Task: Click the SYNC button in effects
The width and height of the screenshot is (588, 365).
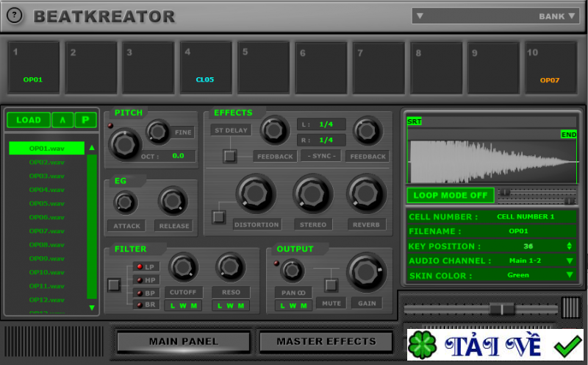Action: [x=322, y=156]
